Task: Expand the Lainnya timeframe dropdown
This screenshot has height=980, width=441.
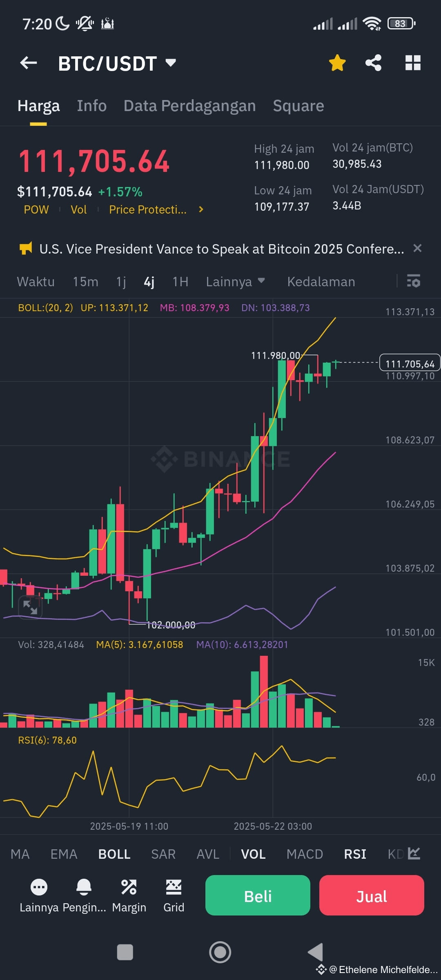Action: [236, 282]
